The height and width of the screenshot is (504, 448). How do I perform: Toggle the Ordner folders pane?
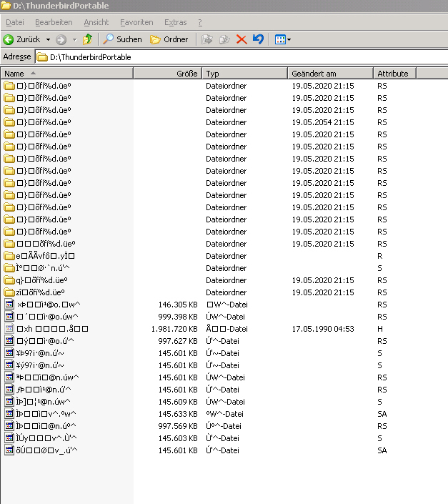169,39
